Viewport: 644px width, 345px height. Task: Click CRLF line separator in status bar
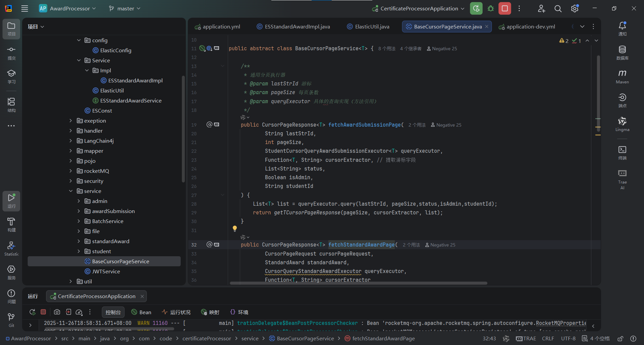(548, 338)
